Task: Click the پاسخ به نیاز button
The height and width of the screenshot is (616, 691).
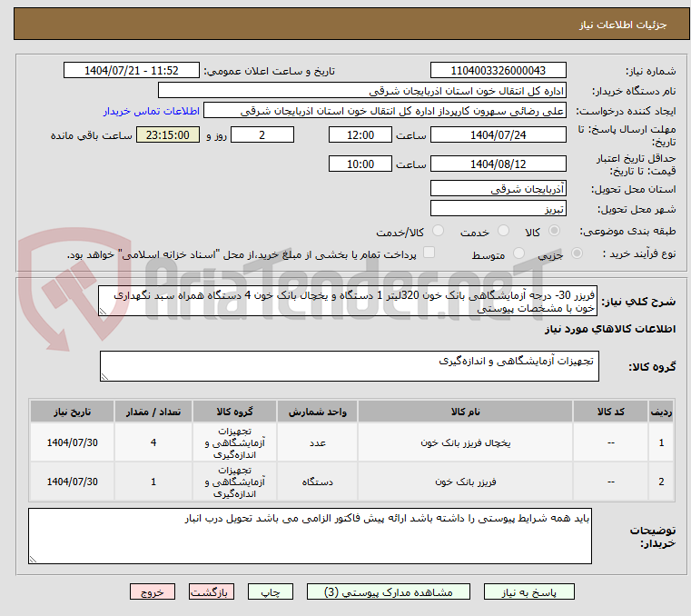Action: point(528,591)
